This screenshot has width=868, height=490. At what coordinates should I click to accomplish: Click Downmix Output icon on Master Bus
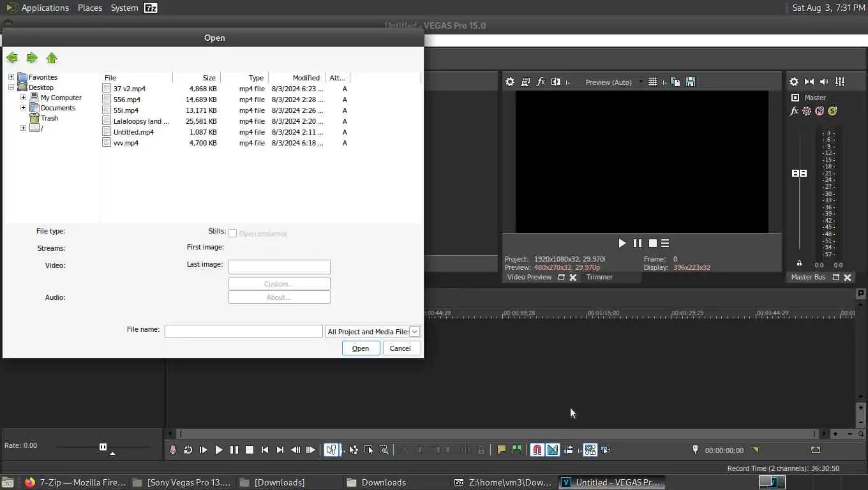[x=809, y=82]
